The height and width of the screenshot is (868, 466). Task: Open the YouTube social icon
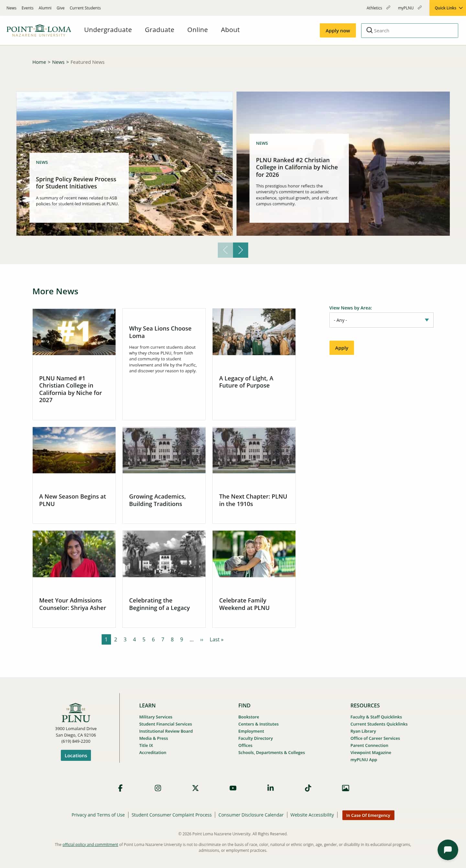(233, 788)
